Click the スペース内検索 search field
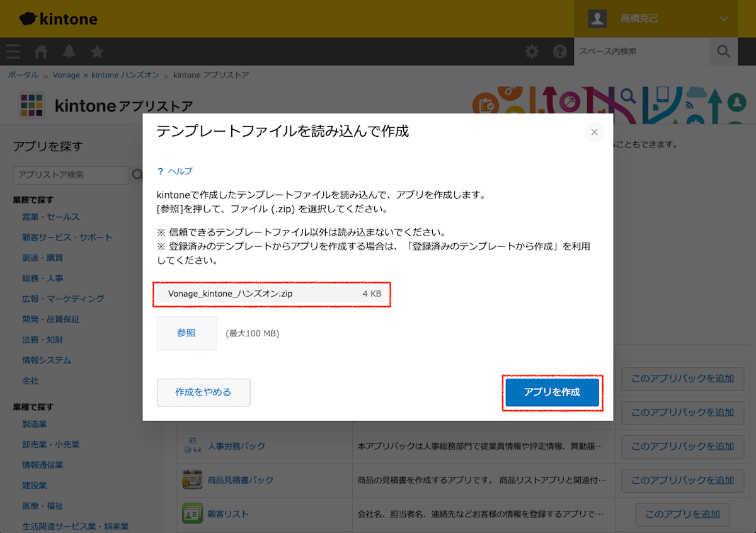This screenshot has width=756, height=533. click(x=642, y=52)
